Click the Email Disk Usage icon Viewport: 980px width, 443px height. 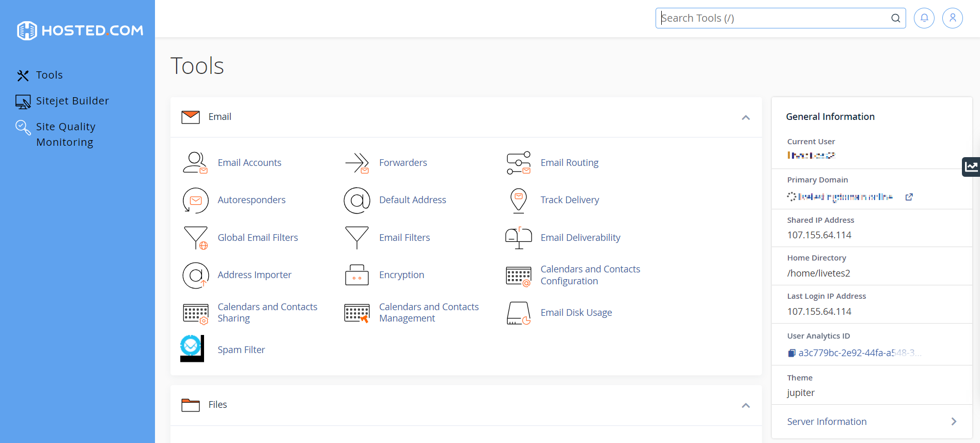click(519, 313)
